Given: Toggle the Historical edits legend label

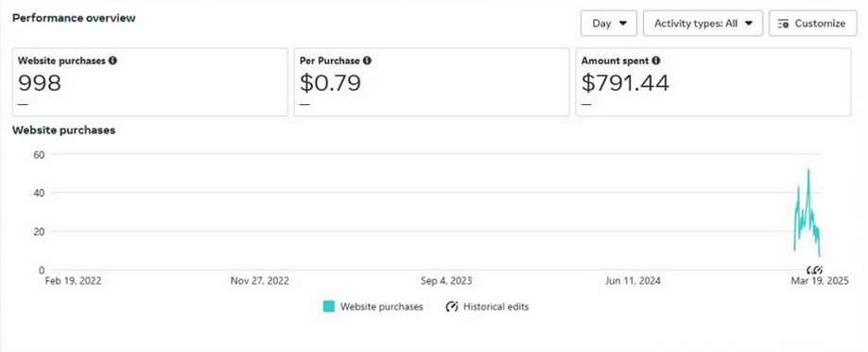Looking at the screenshot, I should (496, 307).
